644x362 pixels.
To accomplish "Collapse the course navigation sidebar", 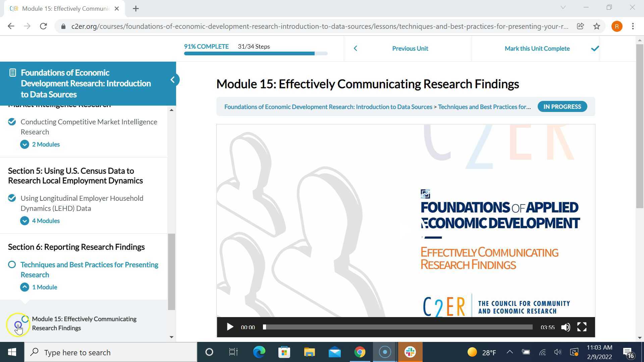I will coord(173,80).
